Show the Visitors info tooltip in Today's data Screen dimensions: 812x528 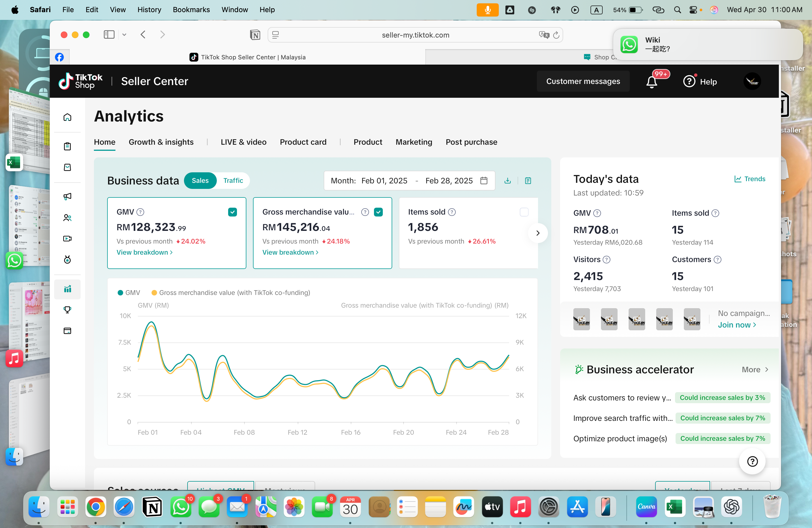pos(606,260)
